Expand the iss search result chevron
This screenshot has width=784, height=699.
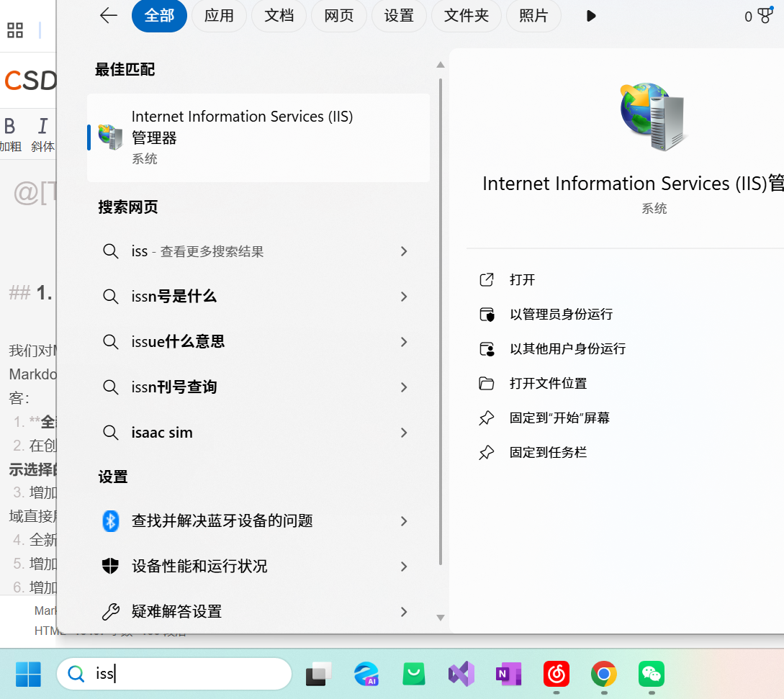click(x=404, y=251)
